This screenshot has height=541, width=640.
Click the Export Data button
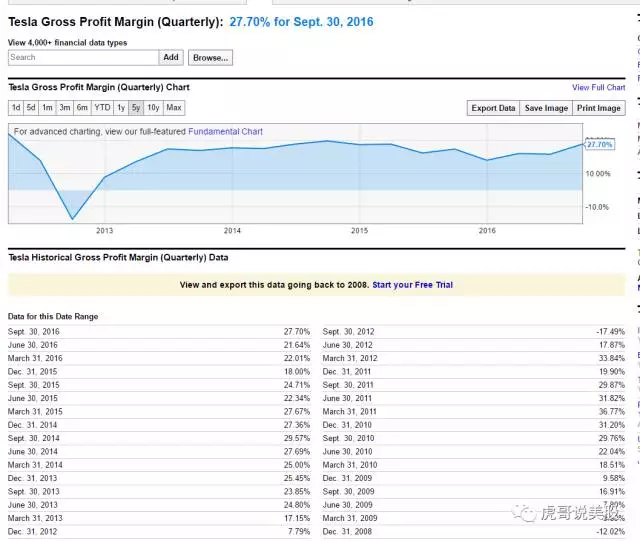click(493, 108)
